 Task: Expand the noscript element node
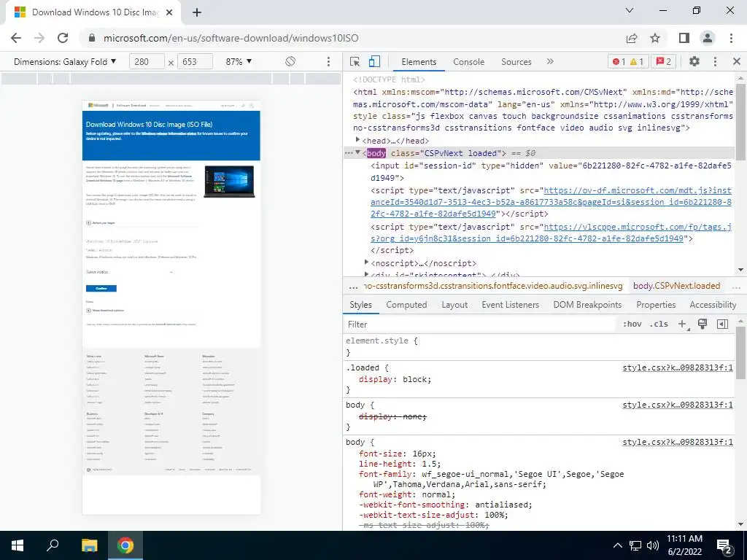[366, 262]
